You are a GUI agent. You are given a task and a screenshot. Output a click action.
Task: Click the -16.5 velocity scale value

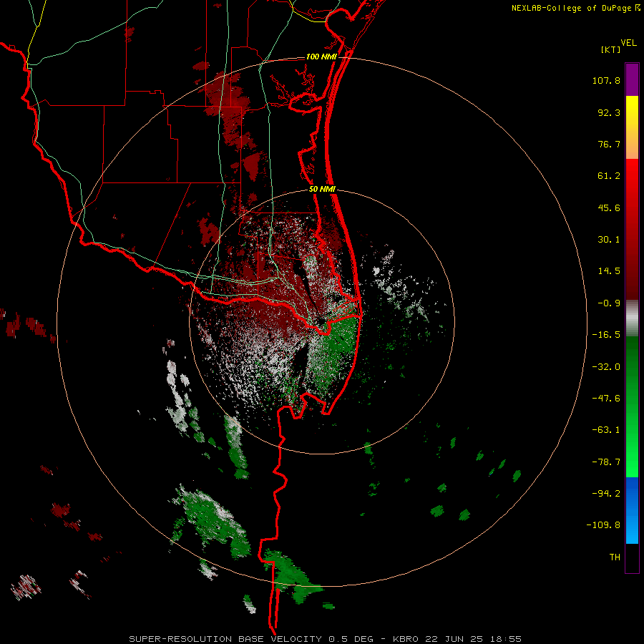(x=606, y=335)
